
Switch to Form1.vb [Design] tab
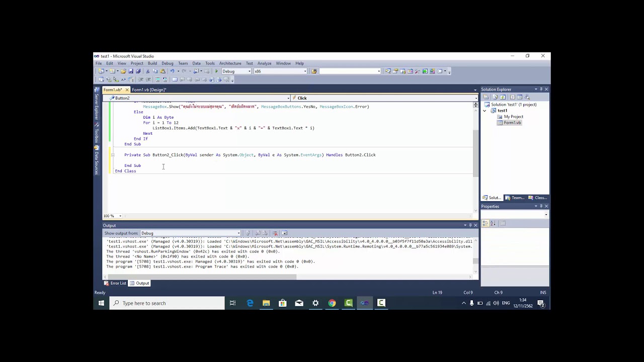point(149,89)
